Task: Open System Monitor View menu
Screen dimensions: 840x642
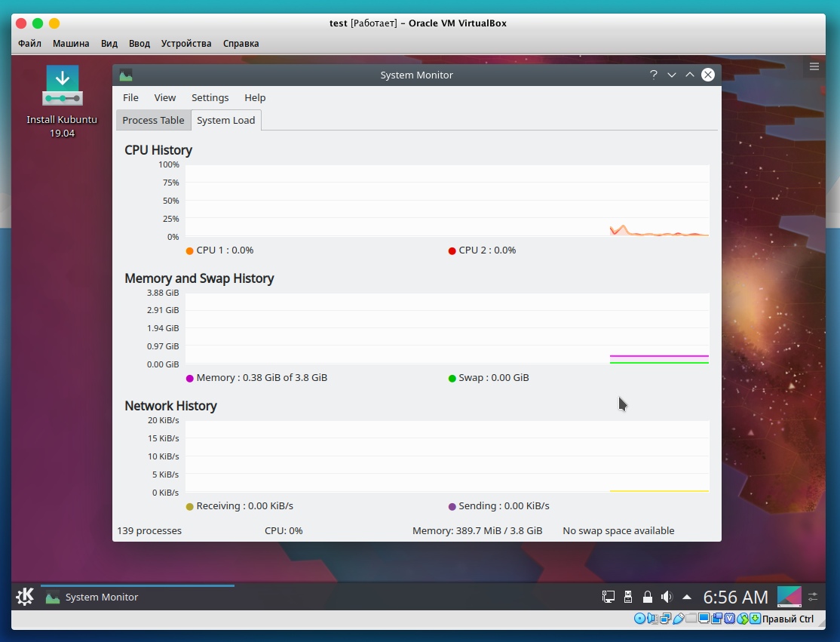Action: point(165,97)
